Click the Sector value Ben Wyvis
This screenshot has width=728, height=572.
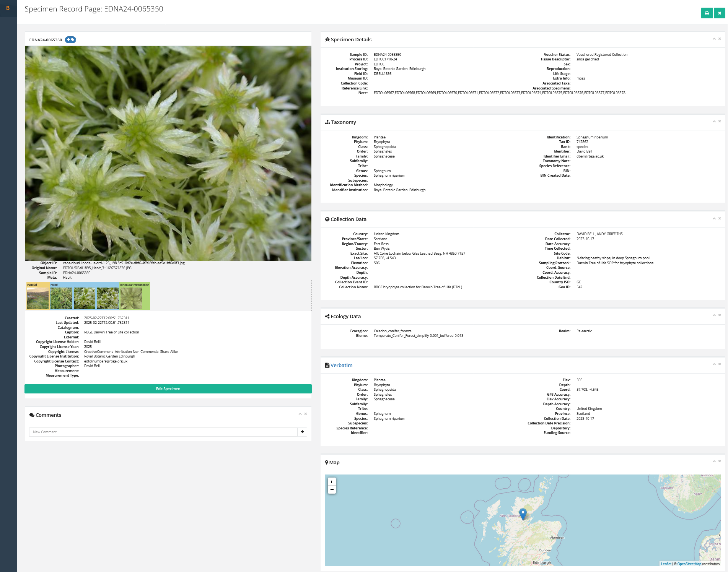(x=381, y=249)
